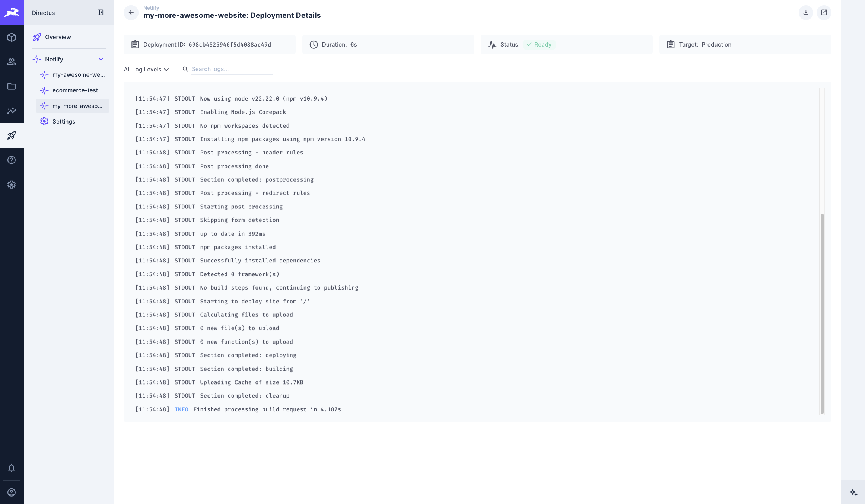Collapse the Netlify section chevron
865x504 pixels.
101,59
